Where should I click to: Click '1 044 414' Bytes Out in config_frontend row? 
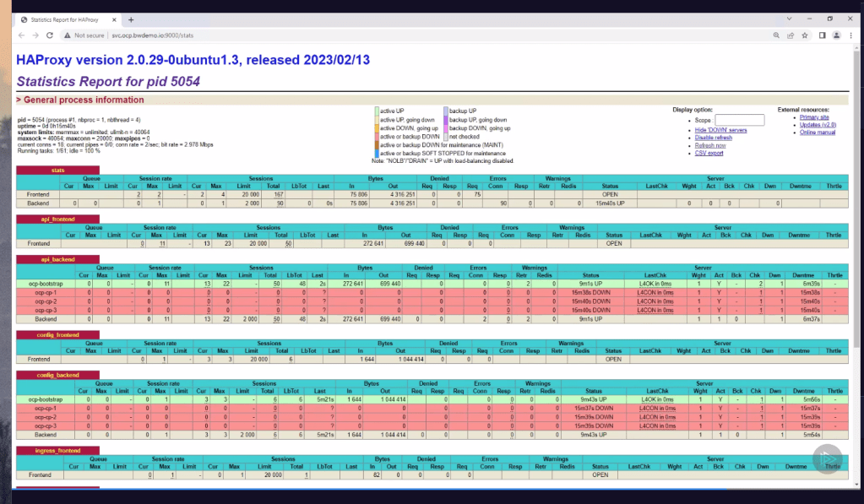[x=411, y=359]
